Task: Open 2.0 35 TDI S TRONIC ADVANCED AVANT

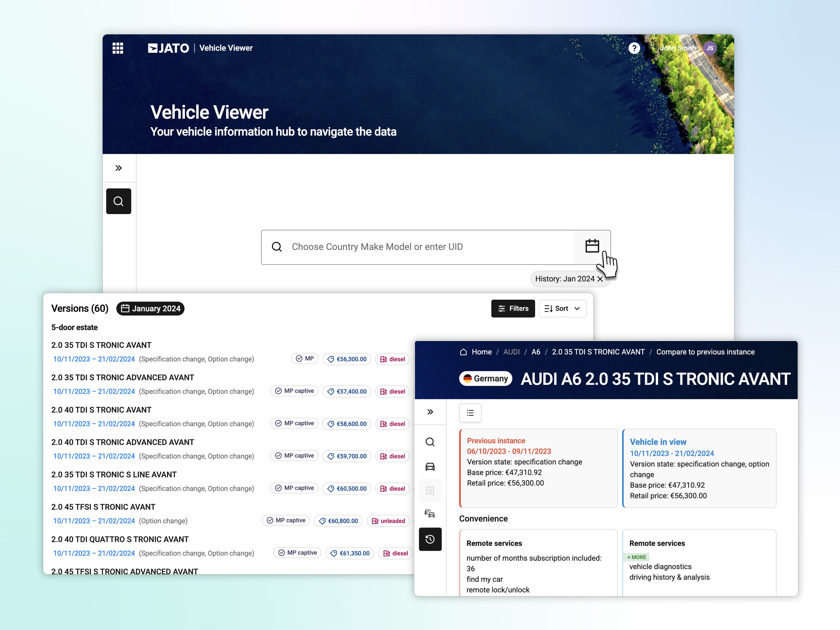Action: tap(123, 377)
